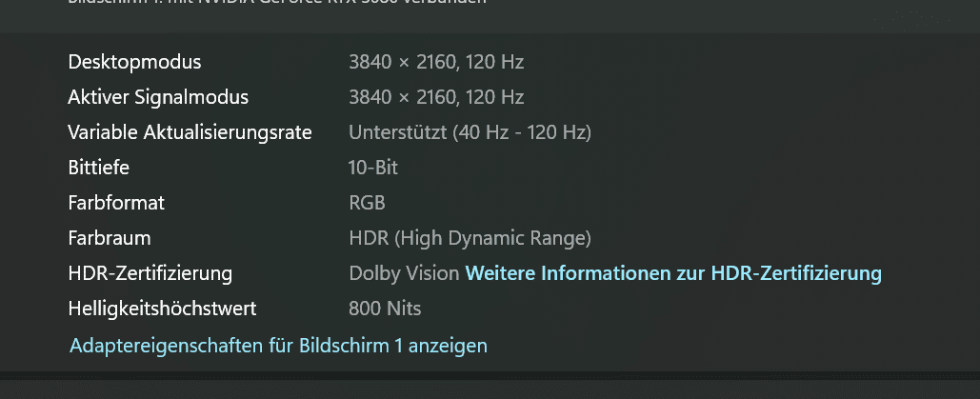
Task: Click the HDR-Zertifizierung label
Action: point(150,273)
